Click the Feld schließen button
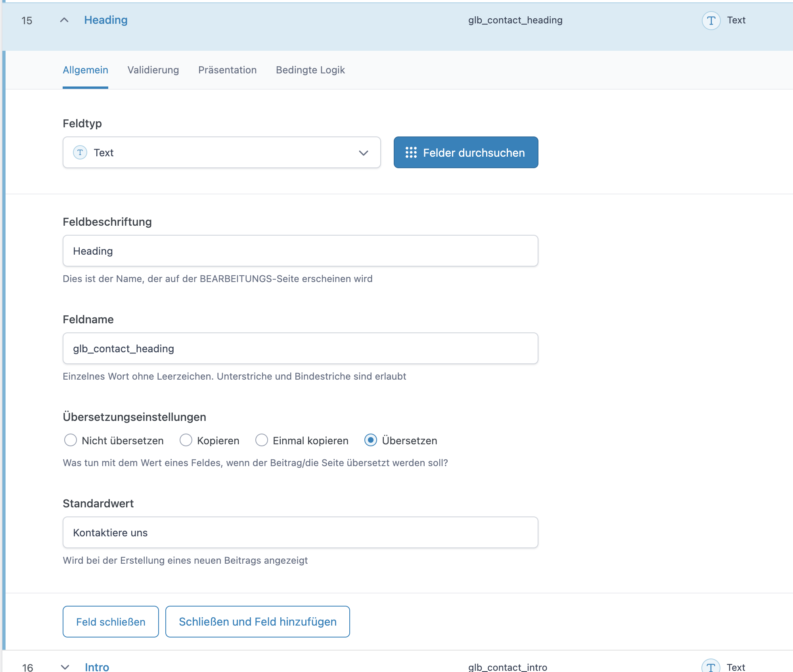 (x=111, y=622)
